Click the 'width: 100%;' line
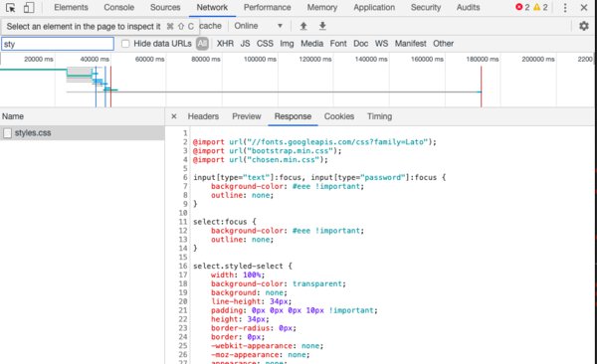Viewport: 597px width, 364px height. [x=238, y=274]
